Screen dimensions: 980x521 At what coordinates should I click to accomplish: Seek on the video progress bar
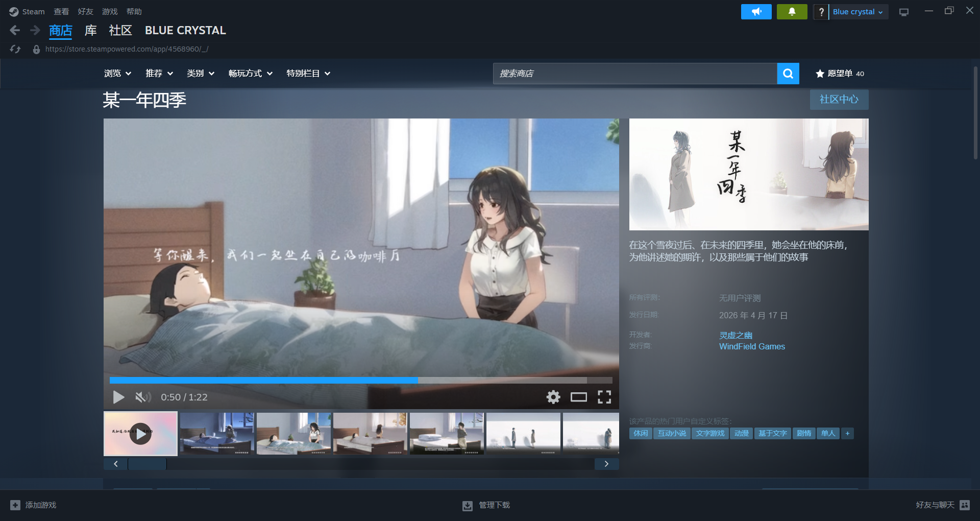pyautogui.click(x=361, y=381)
